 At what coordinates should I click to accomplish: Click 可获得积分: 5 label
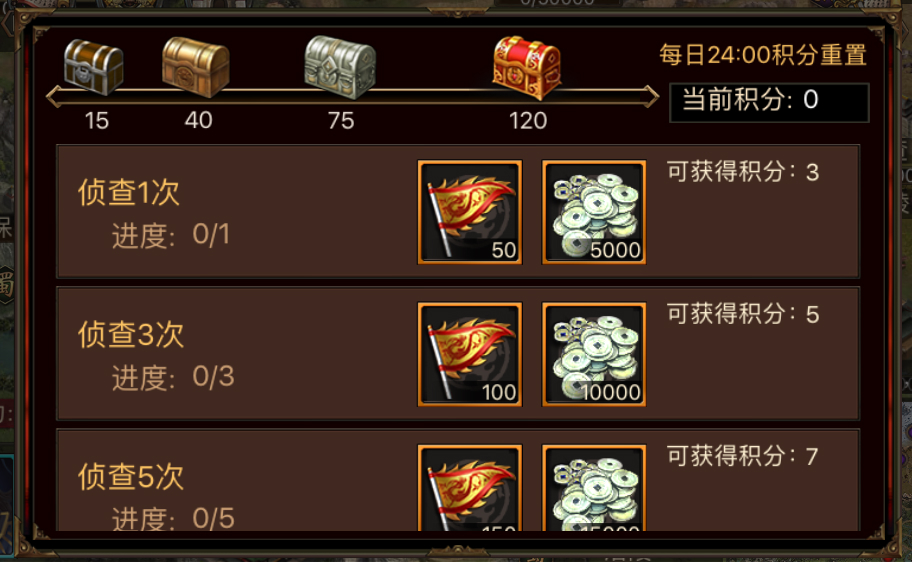point(743,314)
